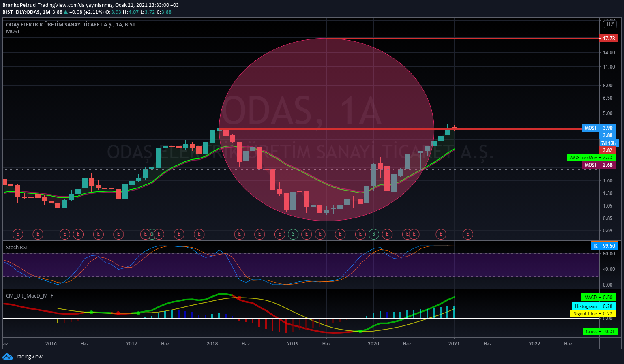624x364 pixels.
Task: Click the 40.00 level on Stoch RSI axis
Action: (x=609, y=269)
